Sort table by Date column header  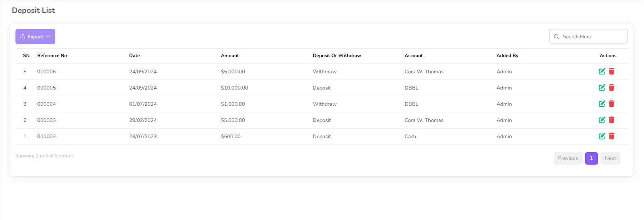coord(134,56)
